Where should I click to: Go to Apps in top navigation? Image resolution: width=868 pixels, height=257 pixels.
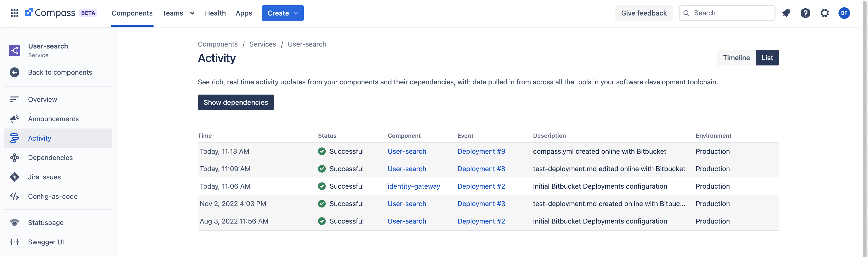[244, 13]
